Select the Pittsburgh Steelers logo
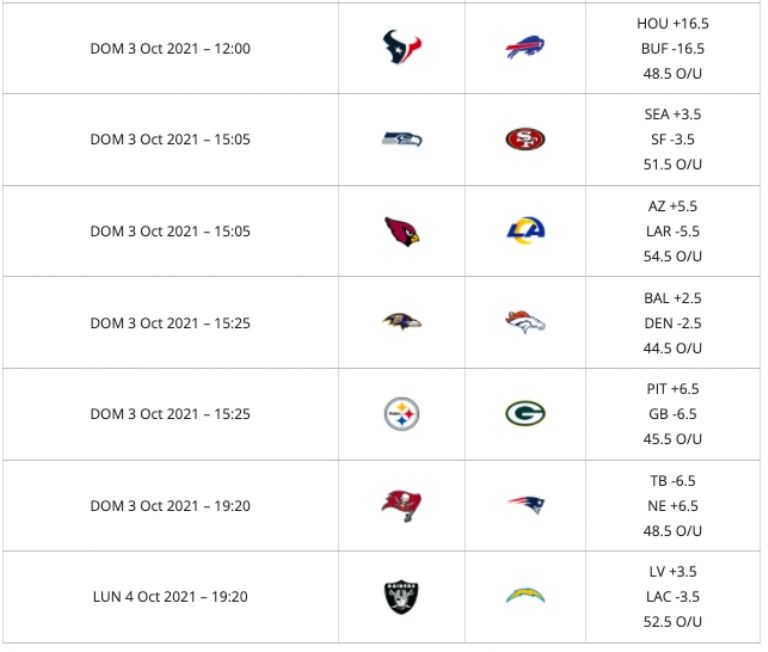This screenshot has height=652, width=768. [402, 414]
